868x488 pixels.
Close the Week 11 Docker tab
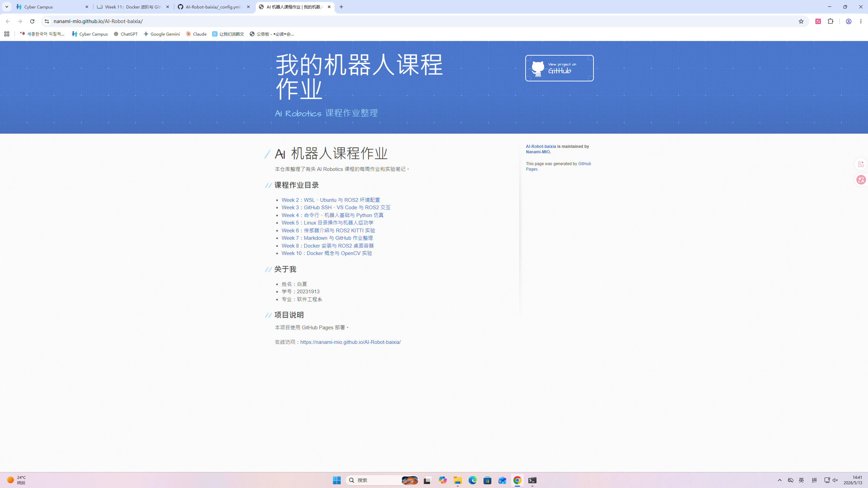pyautogui.click(x=168, y=7)
